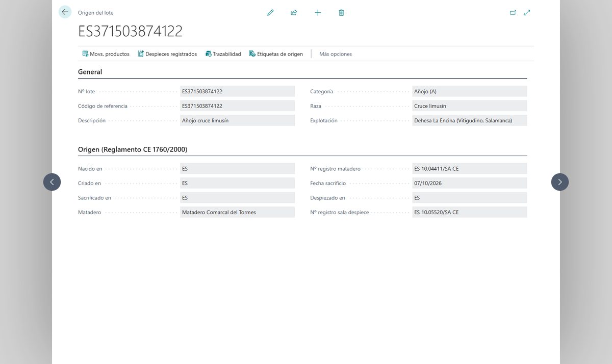The width and height of the screenshot is (612, 364).
Task: Select the Despiezado en field
Action: tap(470, 198)
